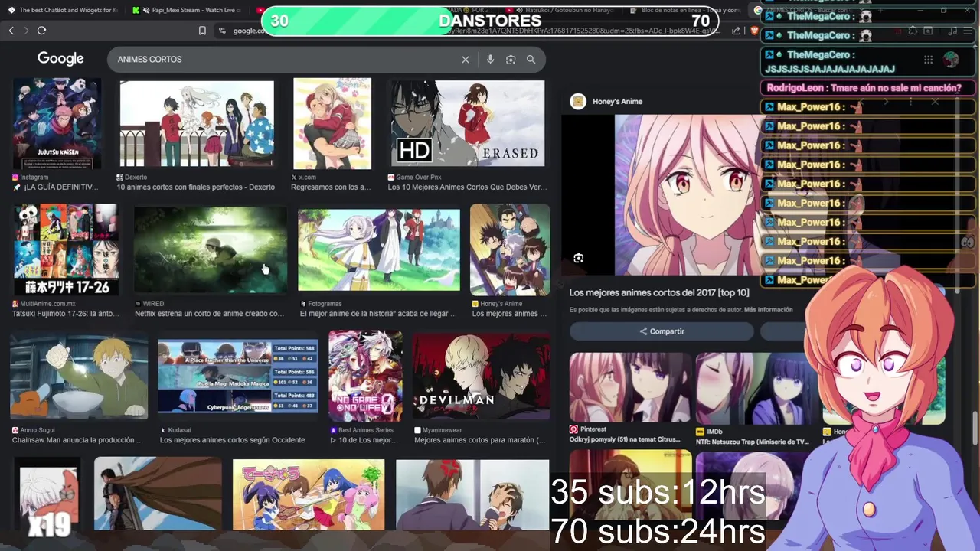Viewport: 980px width, 551px height.
Task: Open the large pink-haired anime preview image
Action: (689, 195)
